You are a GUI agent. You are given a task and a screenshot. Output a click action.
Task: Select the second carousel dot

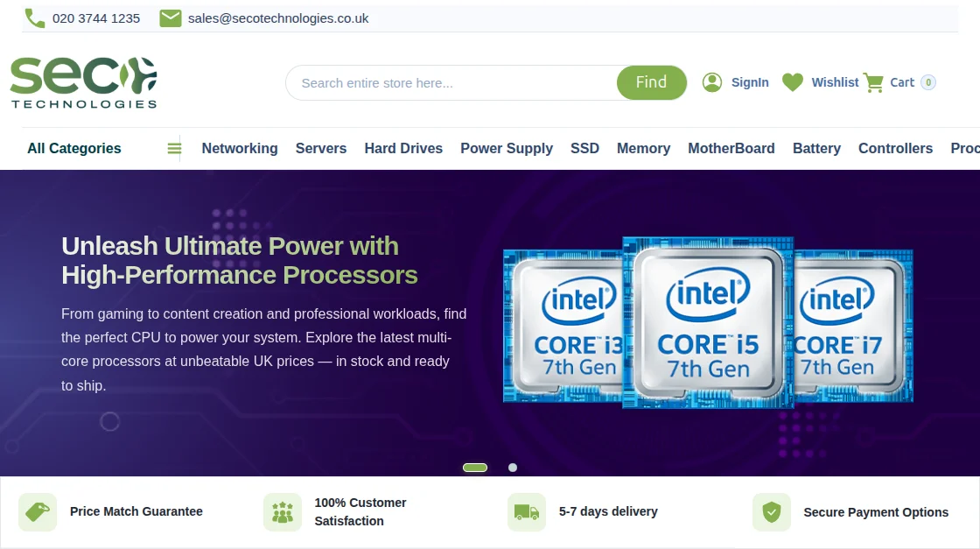click(x=513, y=468)
